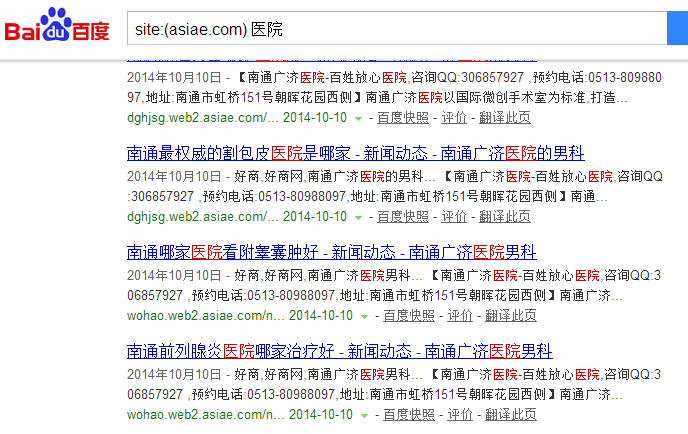Click 翻译此页 under the 割包皮 result
Viewport: 688px width, 434px height.
point(505,216)
